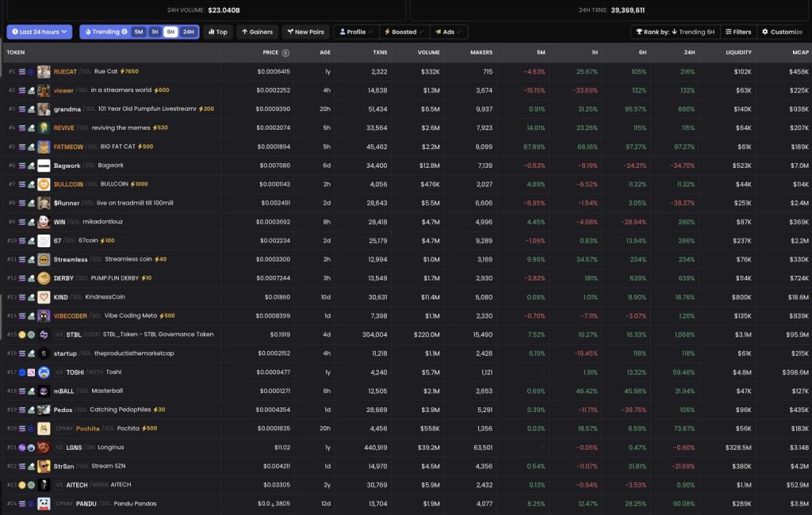Click the Gainers arrow icon

(245, 32)
